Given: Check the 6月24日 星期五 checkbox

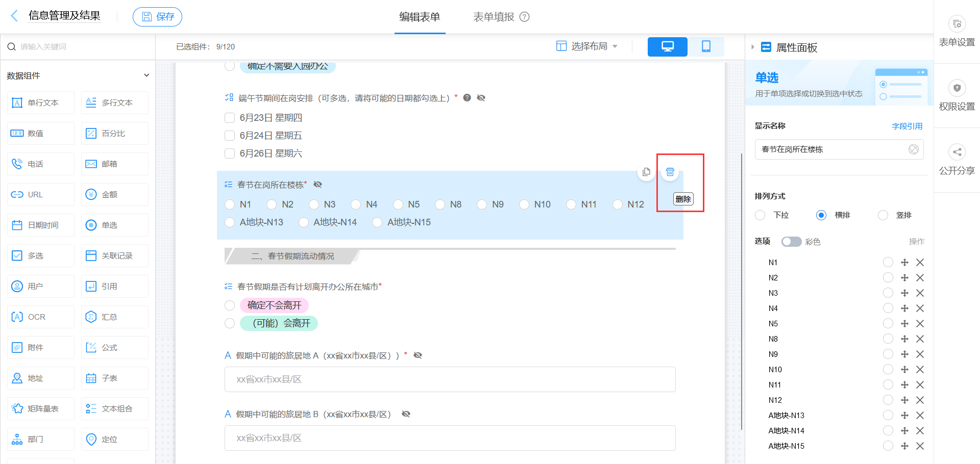Looking at the screenshot, I should point(230,135).
